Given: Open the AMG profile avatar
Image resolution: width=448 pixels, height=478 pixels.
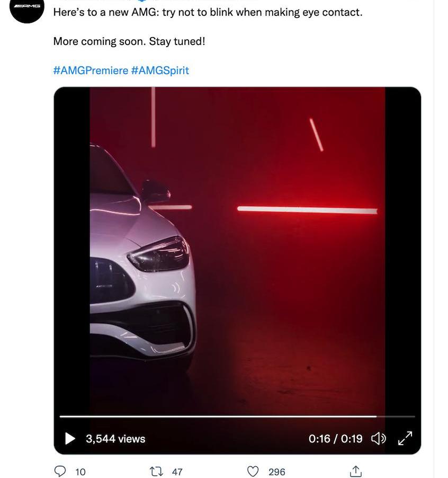Looking at the screenshot, I should click(x=27, y=8).
